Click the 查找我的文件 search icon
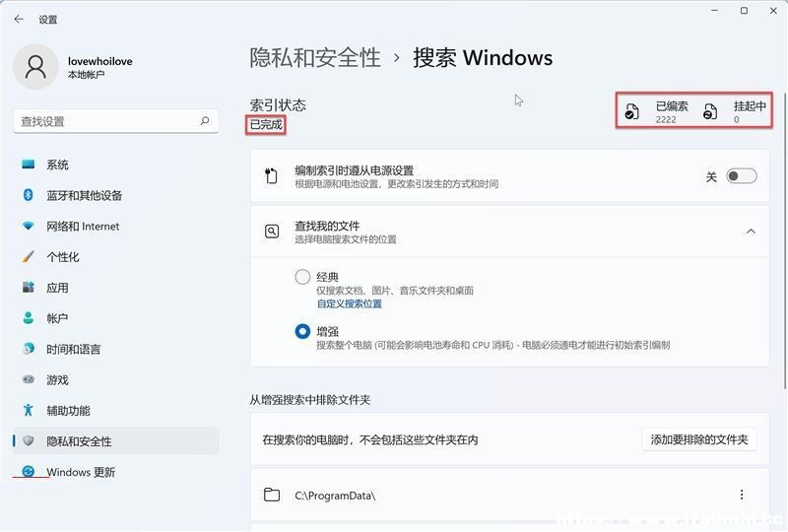788x532 pixels. (x=272, y=232)
